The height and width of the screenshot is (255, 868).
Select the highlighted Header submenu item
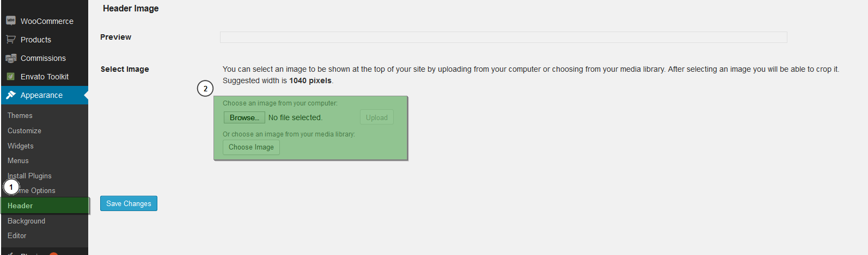point(20,206)
